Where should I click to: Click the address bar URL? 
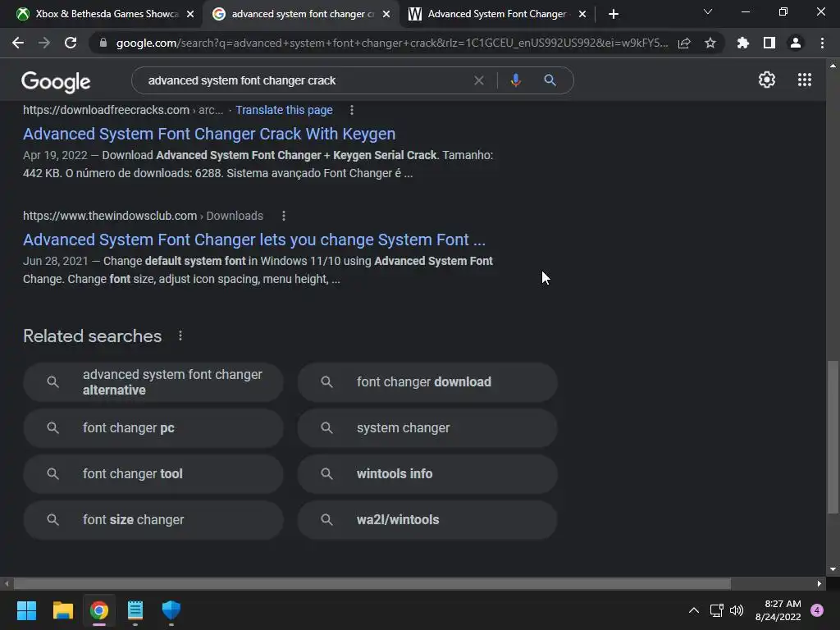[392, 43]
